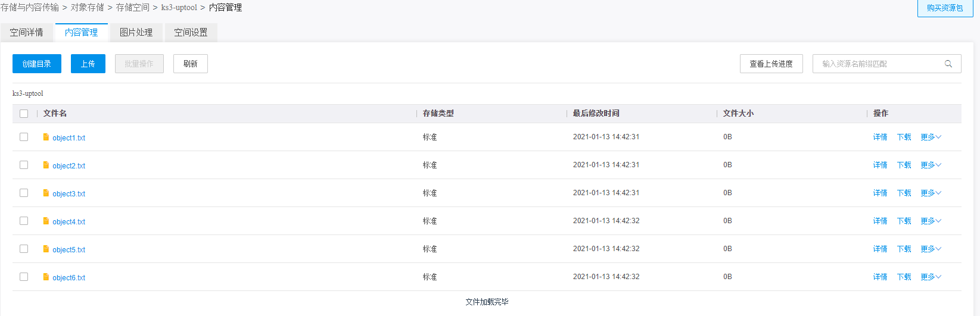This screenshot has width=980, height=316.
Task: Select the object4.txt row checkbox
Action: (24, 221)
